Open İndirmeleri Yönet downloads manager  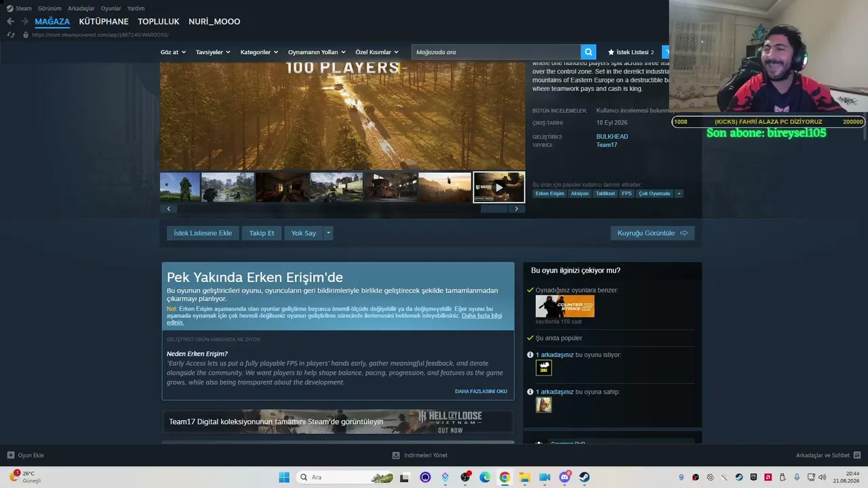[420, 455]
